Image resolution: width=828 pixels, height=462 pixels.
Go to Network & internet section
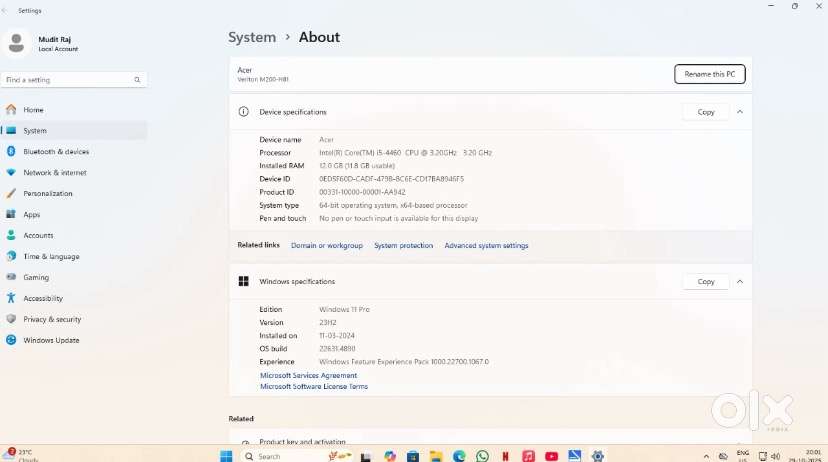(x=54, y=173)
